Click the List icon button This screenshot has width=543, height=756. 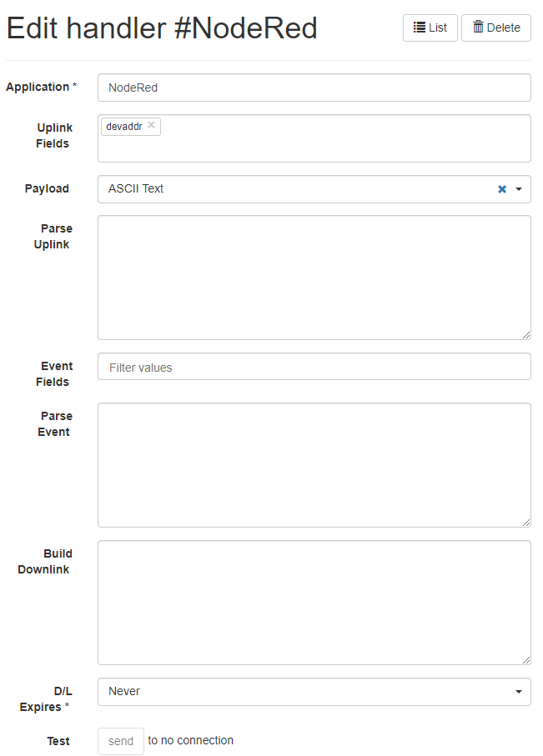[430, 28]
